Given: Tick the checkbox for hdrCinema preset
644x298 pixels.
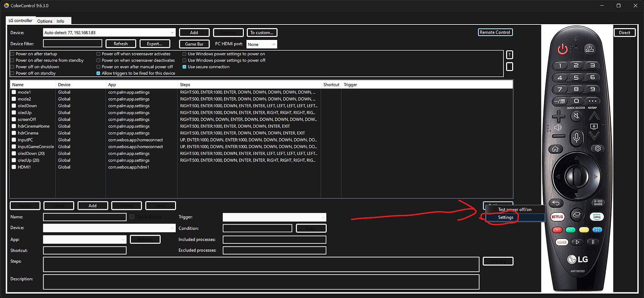Looking at the screenshot, I should tap(14, 133).
